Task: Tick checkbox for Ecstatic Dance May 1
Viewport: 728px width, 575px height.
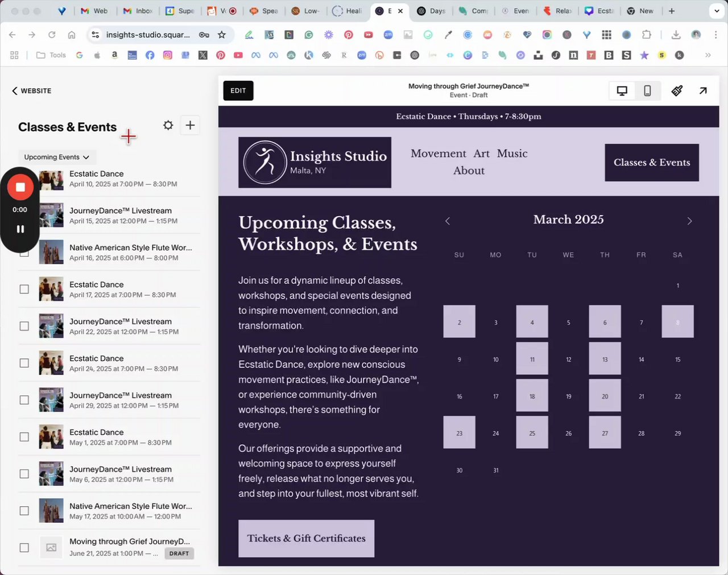Action: [24, 437]
